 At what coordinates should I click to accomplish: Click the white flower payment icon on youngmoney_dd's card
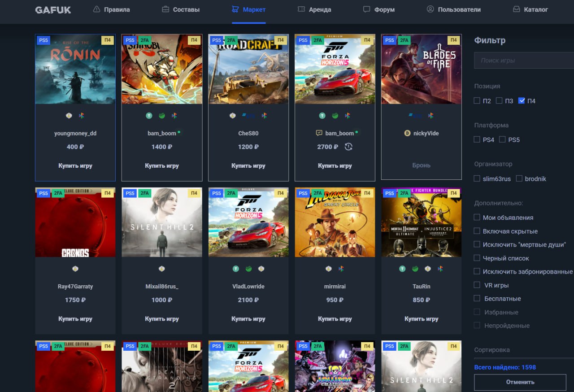[69, 115]
